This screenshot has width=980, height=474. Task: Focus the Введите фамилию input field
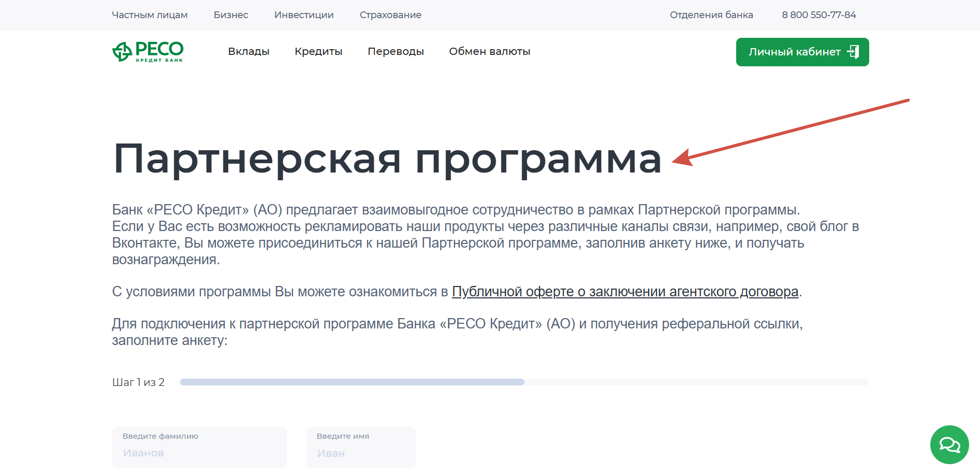click(199, 447)
